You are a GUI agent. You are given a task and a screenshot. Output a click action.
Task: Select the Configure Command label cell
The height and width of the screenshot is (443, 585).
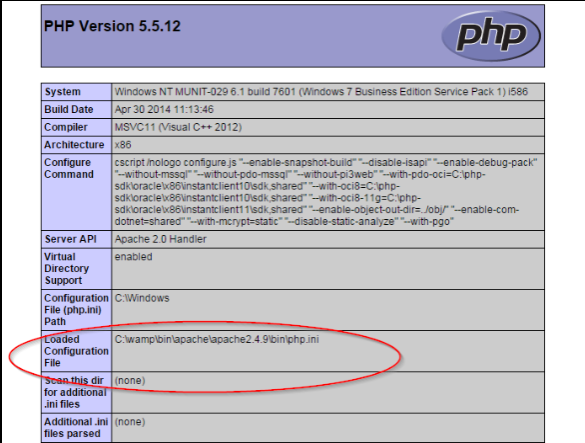pyautogui.click(x=76, y=192)
